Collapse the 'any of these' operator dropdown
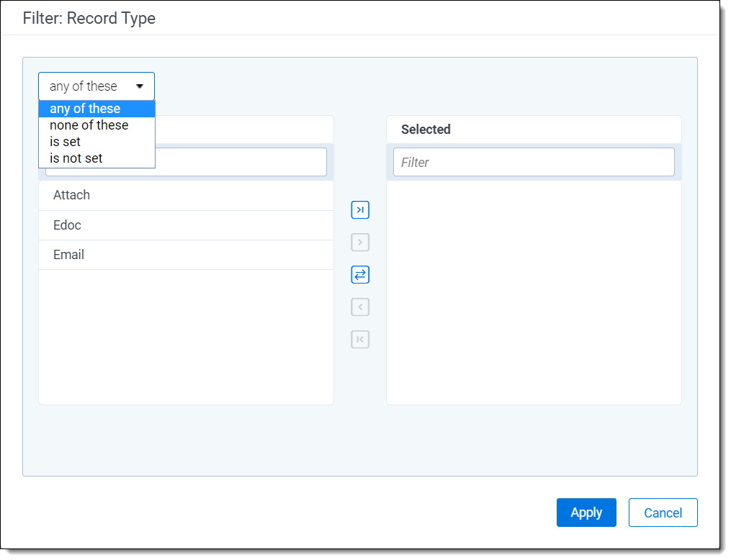731x560 pixels. 97,86
